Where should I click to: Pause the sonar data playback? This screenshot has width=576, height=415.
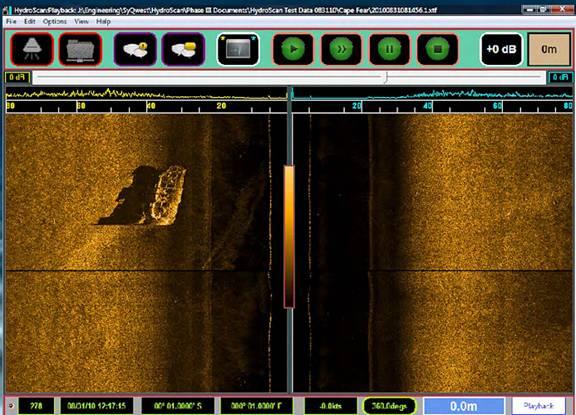click(389, 49)
